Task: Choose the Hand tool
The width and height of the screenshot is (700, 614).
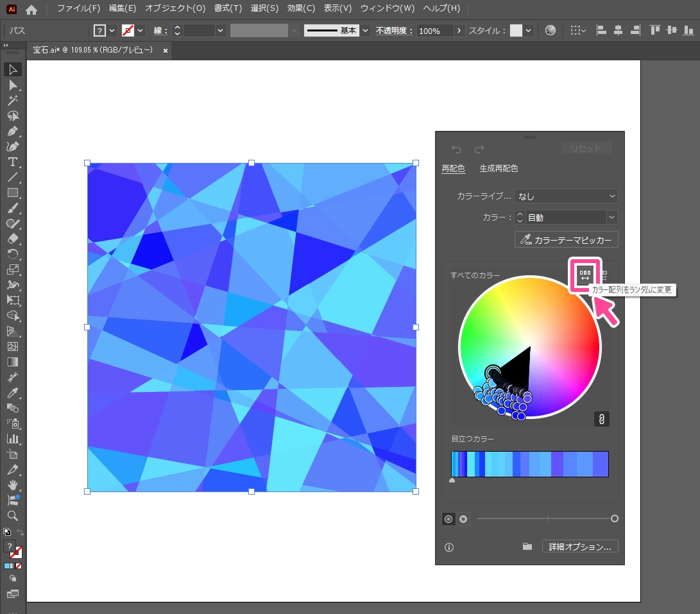Action: click(12, 485)
